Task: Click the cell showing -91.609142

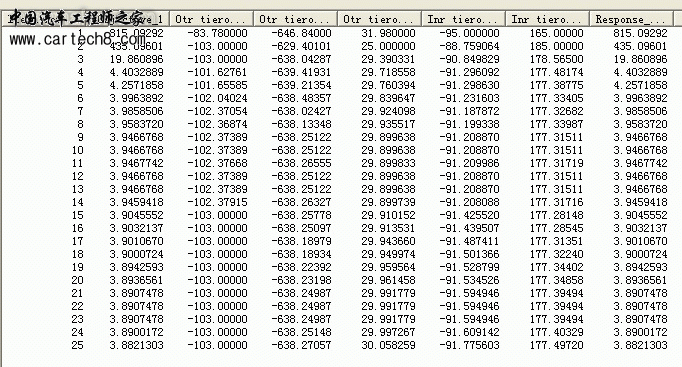Action: [x=469, y=333]
